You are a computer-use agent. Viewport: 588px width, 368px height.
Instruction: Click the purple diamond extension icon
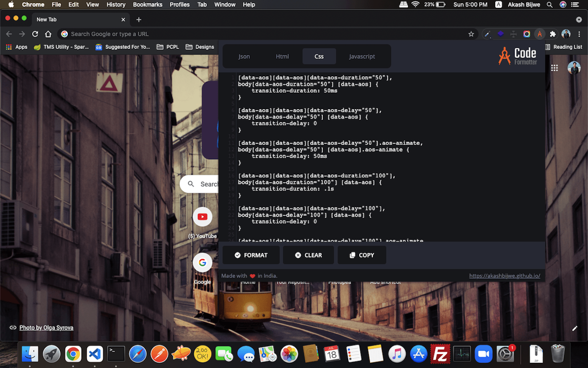pos(500,34)
